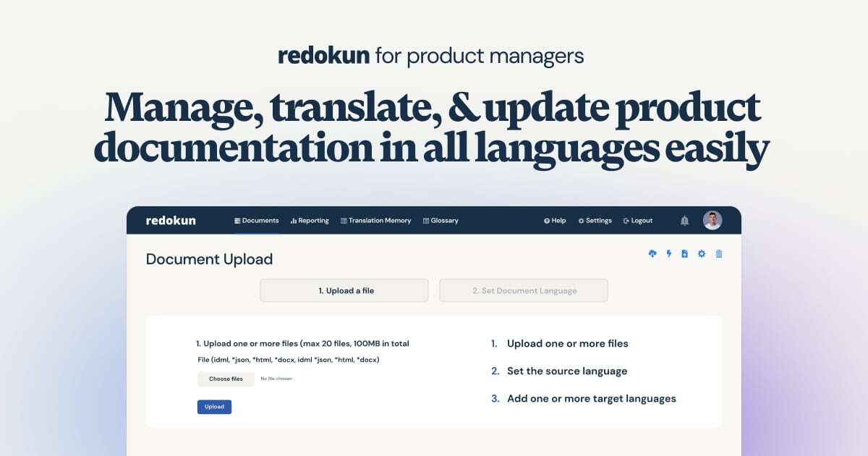Open the Settings menu in the navbar
This screenshot has width=868, height=456.
click(x=595, y=221)
